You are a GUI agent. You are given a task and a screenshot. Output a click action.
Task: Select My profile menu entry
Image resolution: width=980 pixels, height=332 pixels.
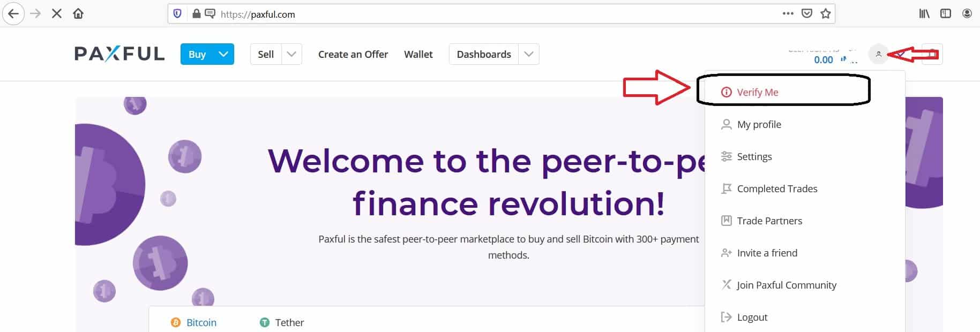(759, 124)
